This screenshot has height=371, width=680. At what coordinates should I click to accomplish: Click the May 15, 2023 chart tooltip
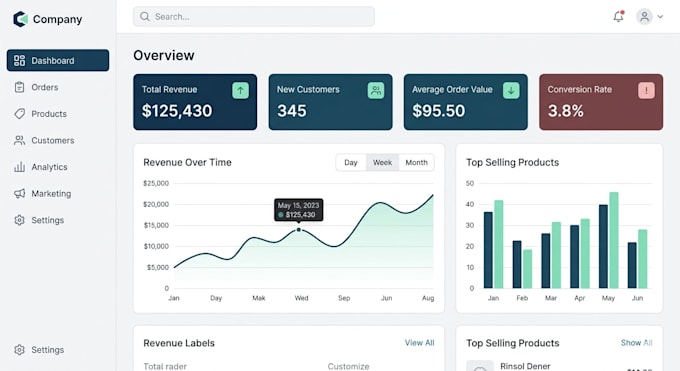298,210
